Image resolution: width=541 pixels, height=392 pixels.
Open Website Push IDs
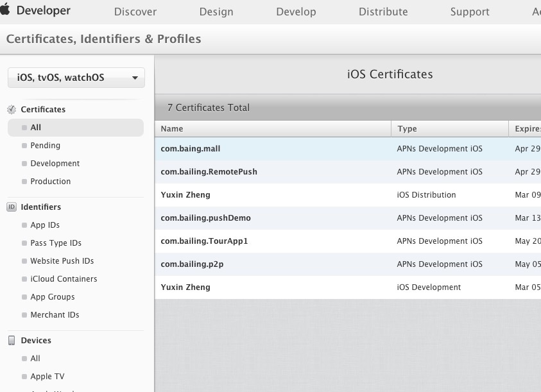point(62,261)
